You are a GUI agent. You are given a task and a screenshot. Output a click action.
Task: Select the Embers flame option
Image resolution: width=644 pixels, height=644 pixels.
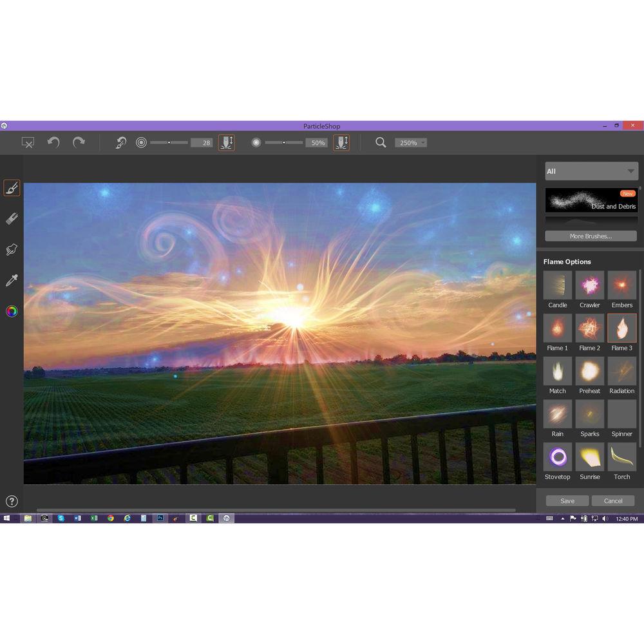621,286
